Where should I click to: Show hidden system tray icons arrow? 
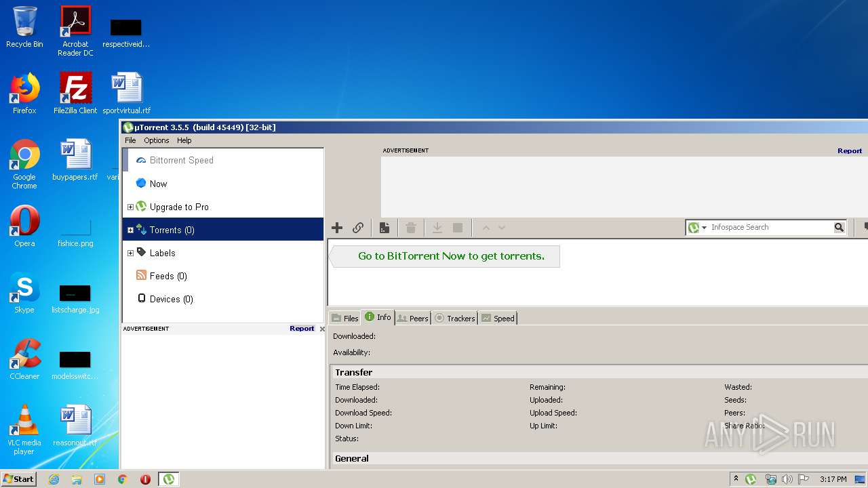[736, 479]
